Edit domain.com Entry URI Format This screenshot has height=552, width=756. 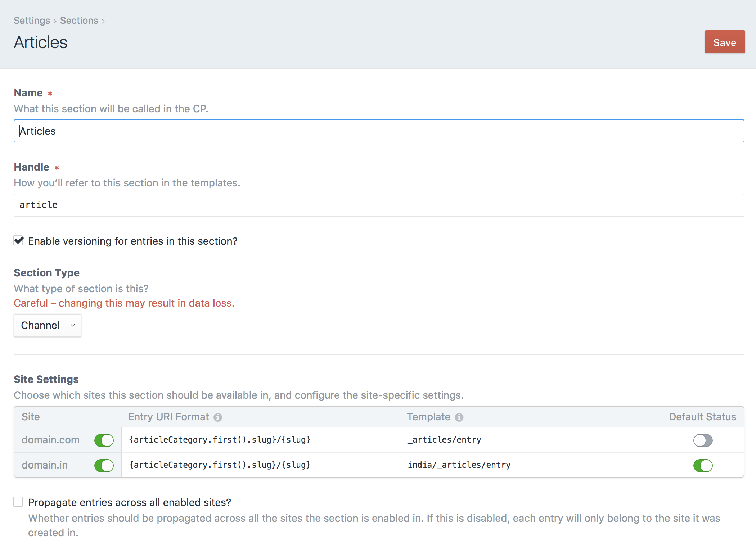220,440
